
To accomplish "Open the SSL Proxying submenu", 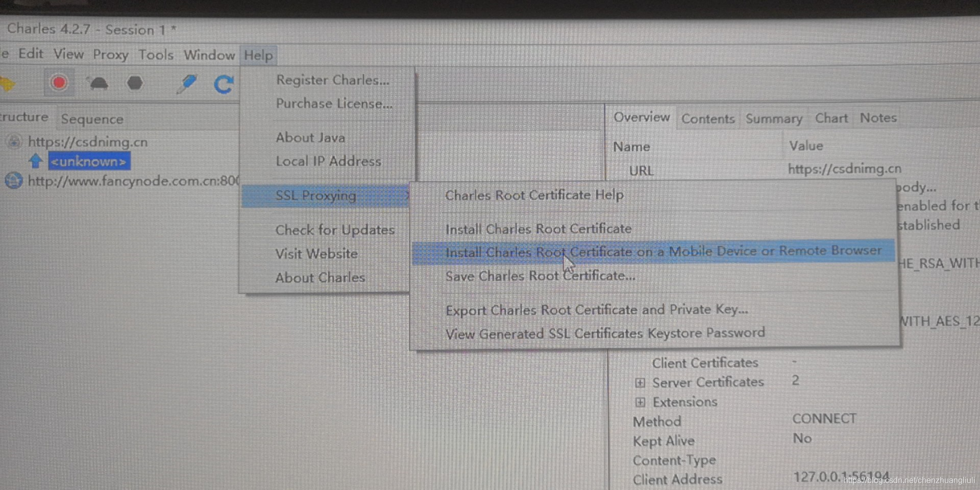I will (326, 195).
